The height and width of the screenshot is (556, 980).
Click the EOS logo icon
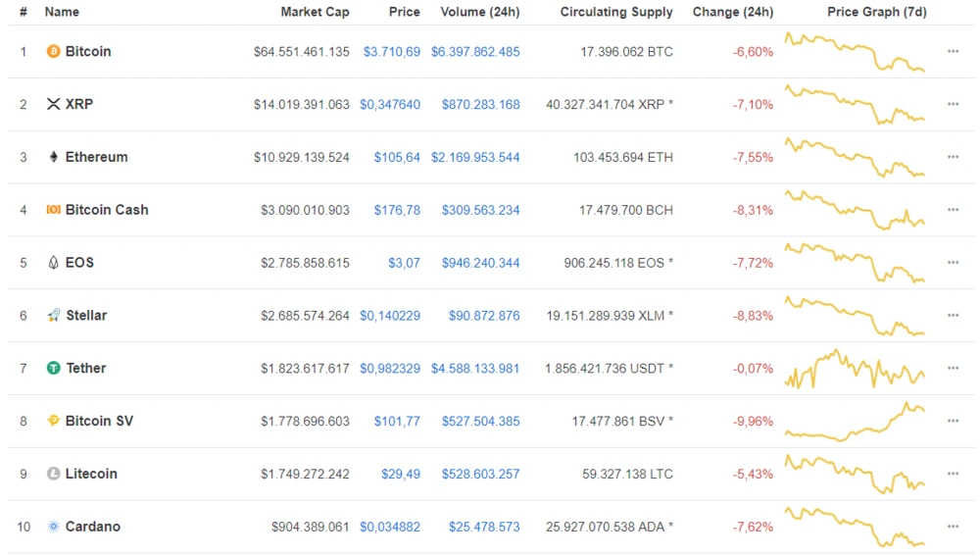tap(53, 263)
